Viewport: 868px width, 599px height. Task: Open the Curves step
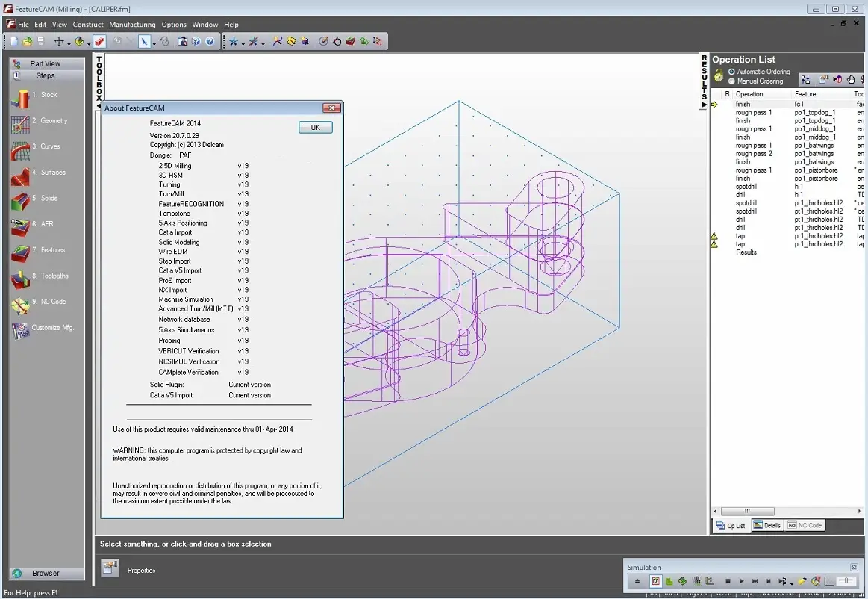click(35, 149)
